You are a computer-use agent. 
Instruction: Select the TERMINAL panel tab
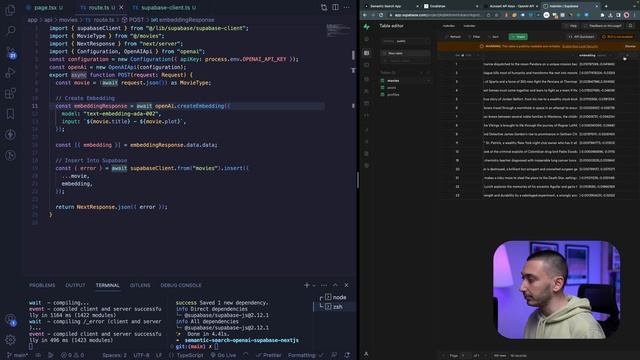[x=108, y=285]
